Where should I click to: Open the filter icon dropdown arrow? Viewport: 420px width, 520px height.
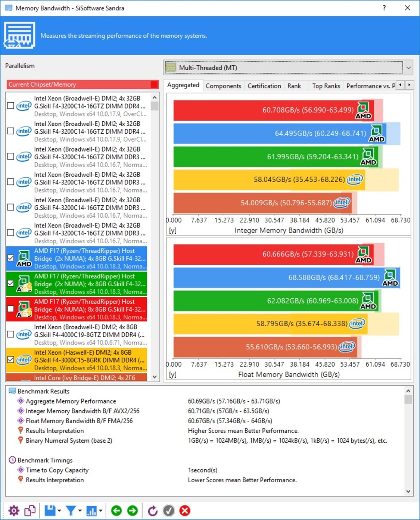coord(80,511)
